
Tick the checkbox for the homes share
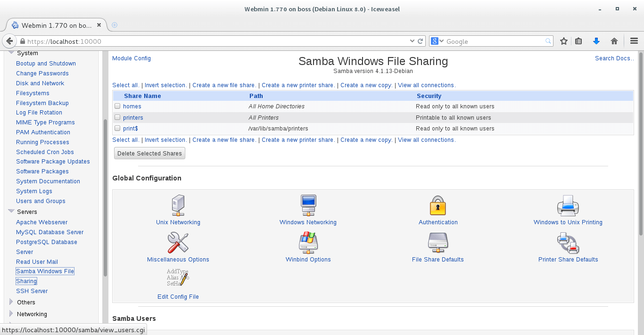118,106
